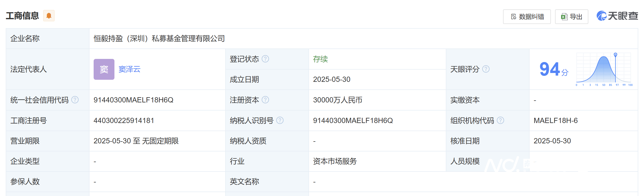This screenshot has height=196, width=644.
Task: Export data with the 导出 button
Action: [571, 17]
